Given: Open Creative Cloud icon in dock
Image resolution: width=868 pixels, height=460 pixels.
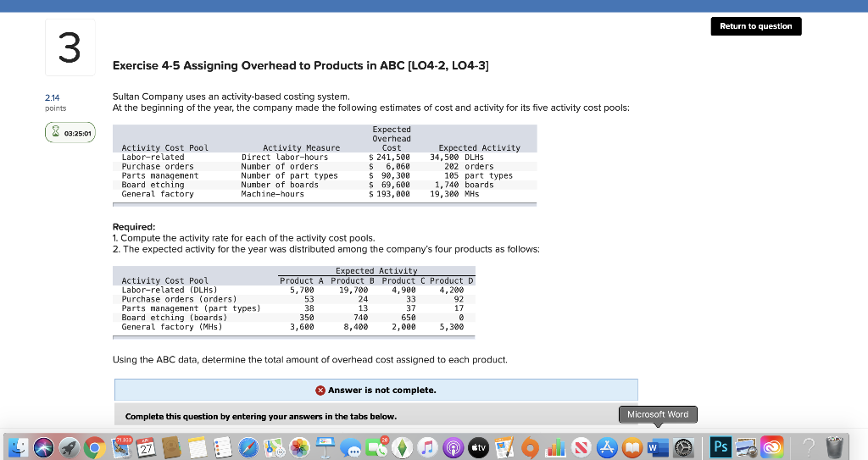Looking at the screenshot, I should (772, 447).
